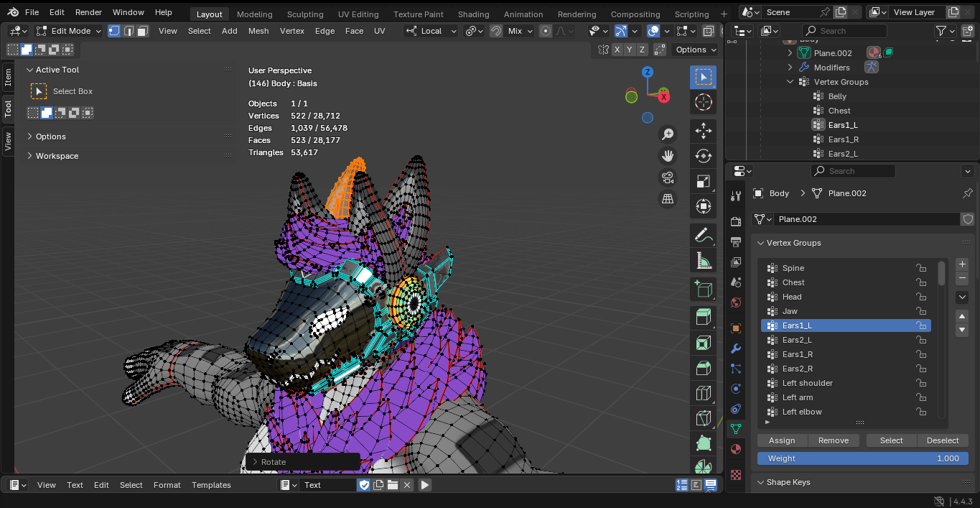Enable Vertex select mode
The image size is (980, 508).
click(x=114, y=31)
